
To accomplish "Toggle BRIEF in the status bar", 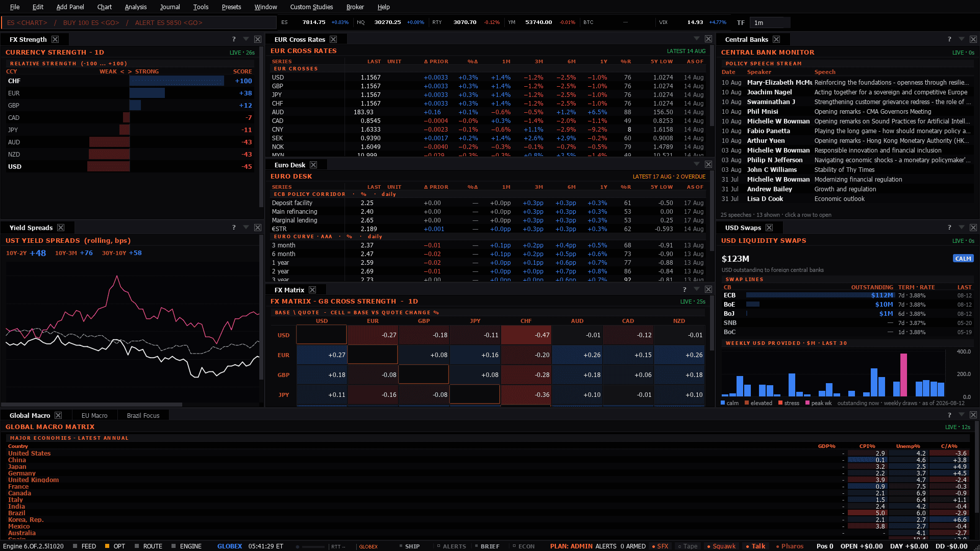I will tap(487, 546).
